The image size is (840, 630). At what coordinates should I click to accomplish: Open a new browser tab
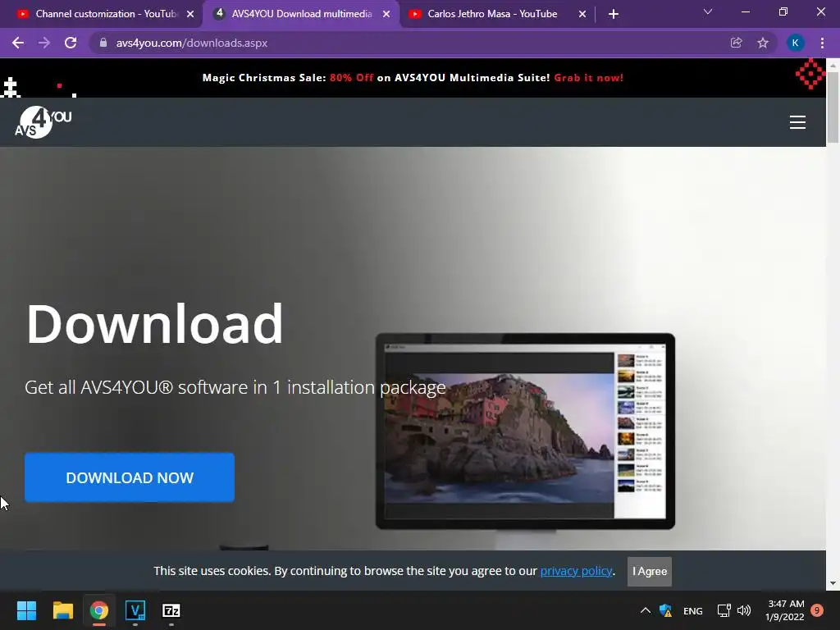pyautogui.click(x=614, y=14)
